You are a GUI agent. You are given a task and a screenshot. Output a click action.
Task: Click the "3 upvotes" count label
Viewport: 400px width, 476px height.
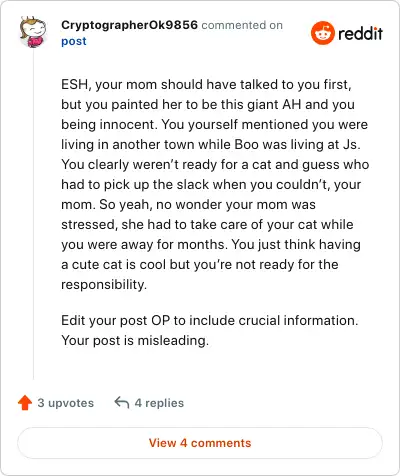coord(66,403)
